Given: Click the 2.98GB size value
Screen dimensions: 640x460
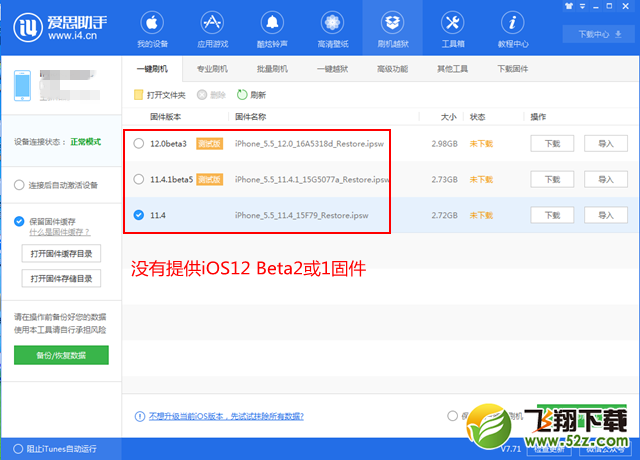Looking at the screenshot, I should [444, 144].
